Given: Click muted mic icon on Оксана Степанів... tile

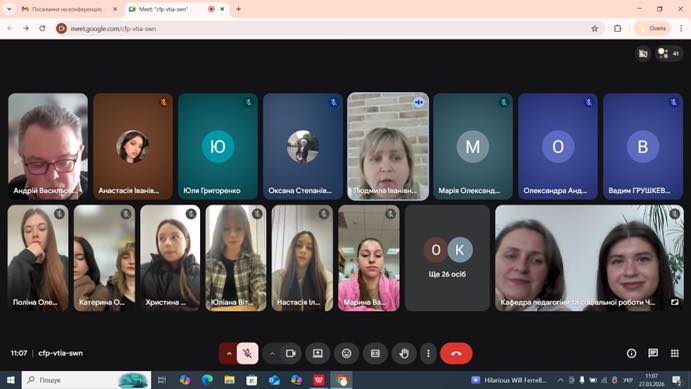Looking at the screenshot, I should point(334,102).
